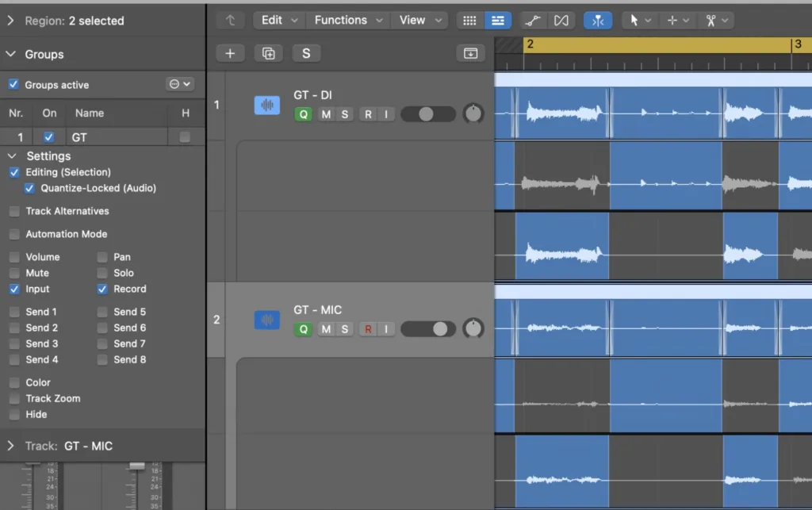The height and width of the screenshot is (510, 812).
Task: Open the View menu
Action: (x=420, y=20)
